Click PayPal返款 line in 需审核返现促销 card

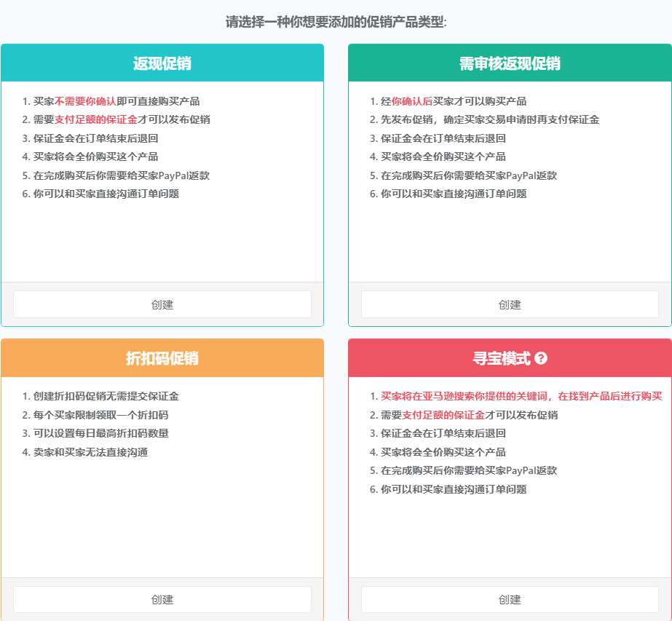(469, 175)
